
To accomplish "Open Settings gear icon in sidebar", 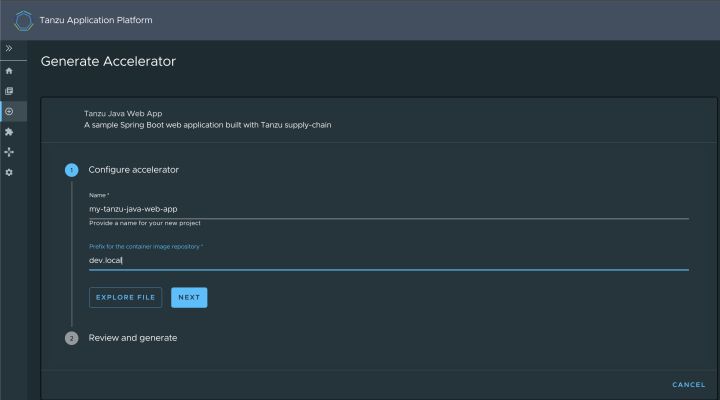I will pos(9,172).
